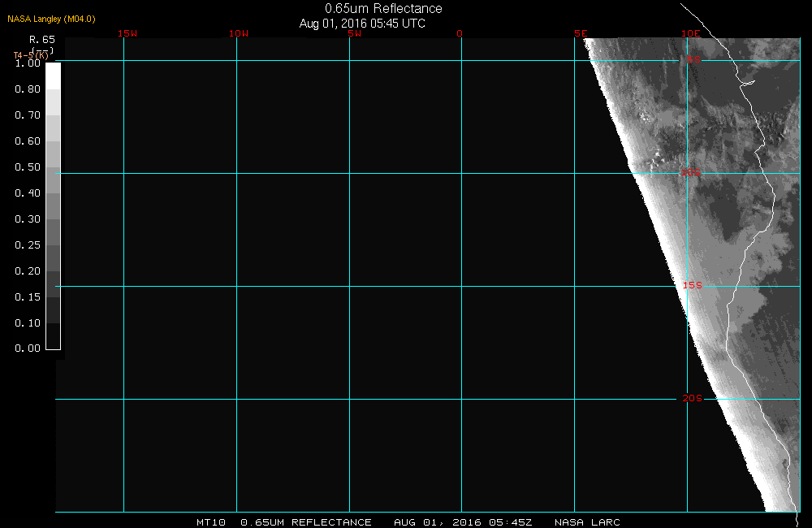Select the 0 degree longitude label
Screen dimensions: 812x528
(x=460, y=34)
